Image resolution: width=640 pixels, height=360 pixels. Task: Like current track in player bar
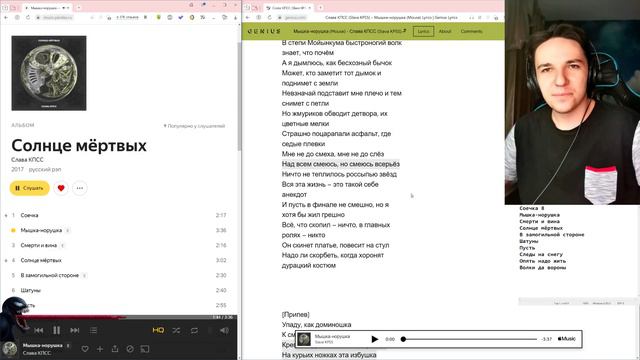85,349
